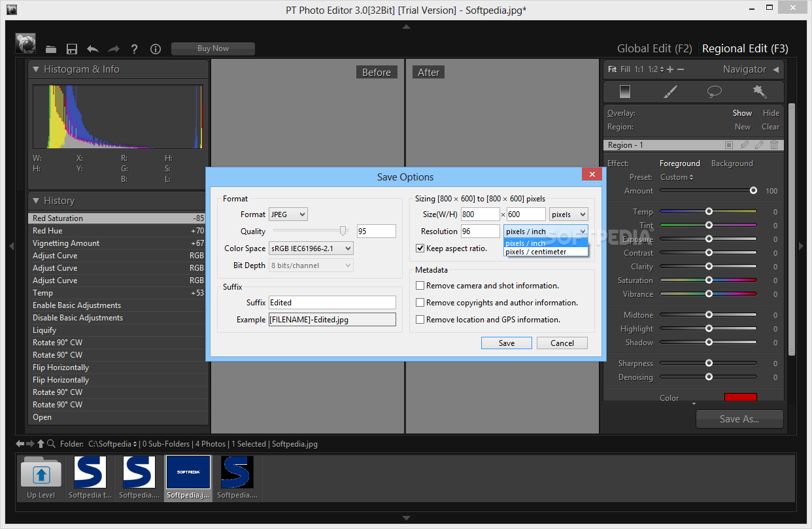812x529 pixels.
Task: Delete Region - 1 with the trash icon
Action: tap(774, 145)
